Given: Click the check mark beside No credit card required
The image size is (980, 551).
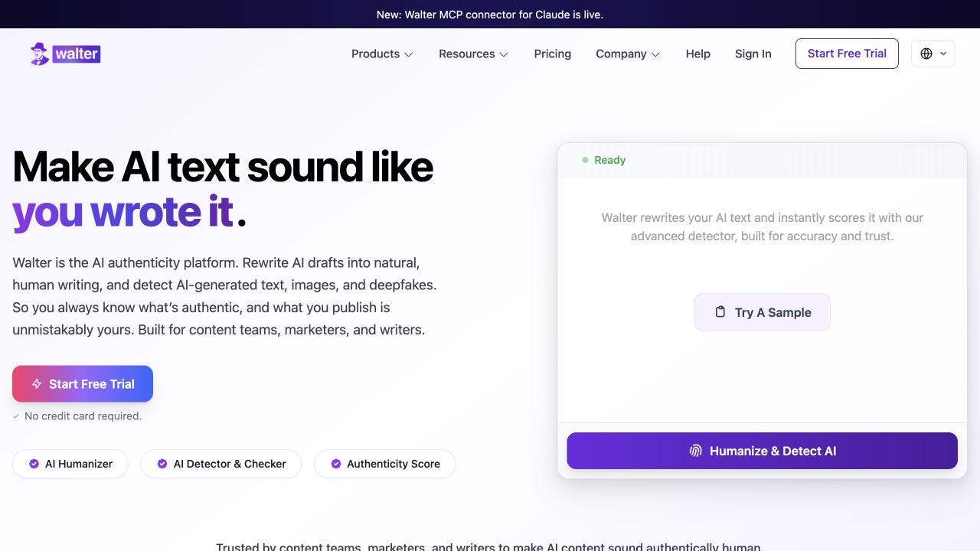Looking at the screenshot, I should point(16,416).
